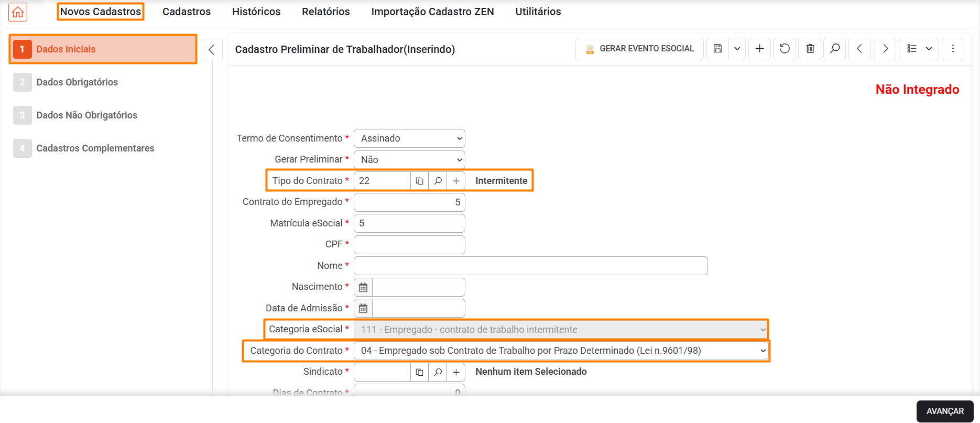Image resolution: width=980 pixels, height=423 pixels.
Task: Open Históricos menu
Action: tap(256, 12)
